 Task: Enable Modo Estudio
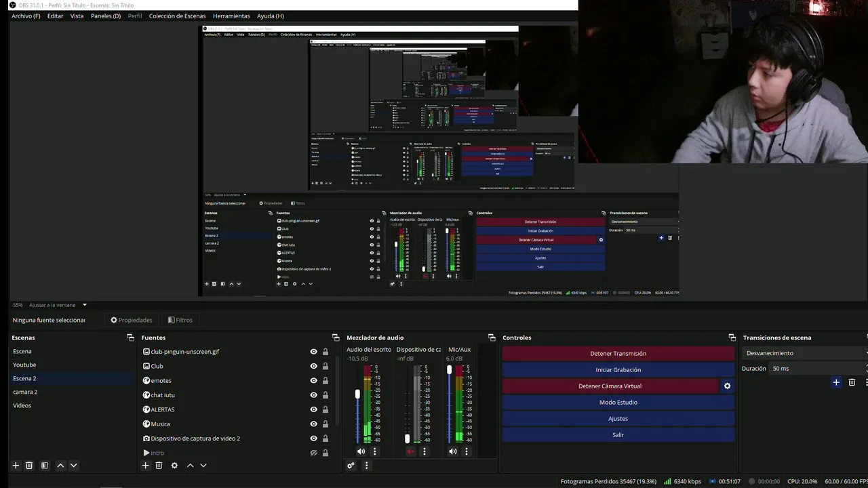click(x=618, y=402)
